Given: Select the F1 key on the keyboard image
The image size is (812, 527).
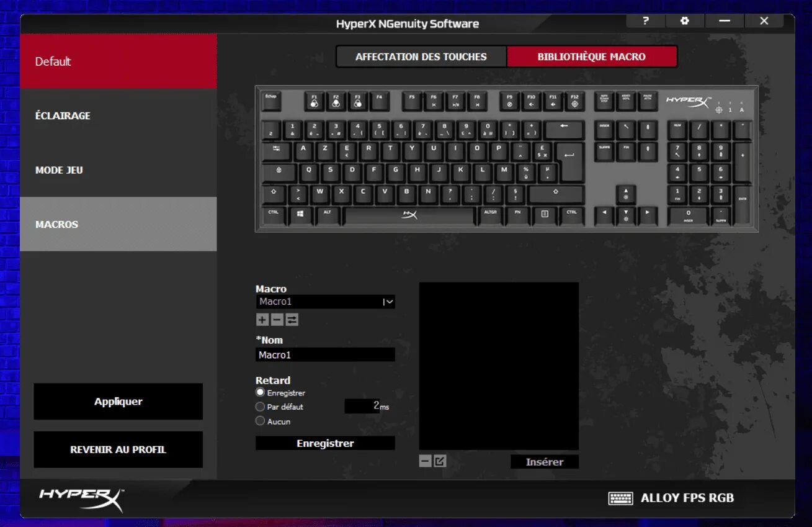Looking at the screenshot, I should tap(314, 102).
